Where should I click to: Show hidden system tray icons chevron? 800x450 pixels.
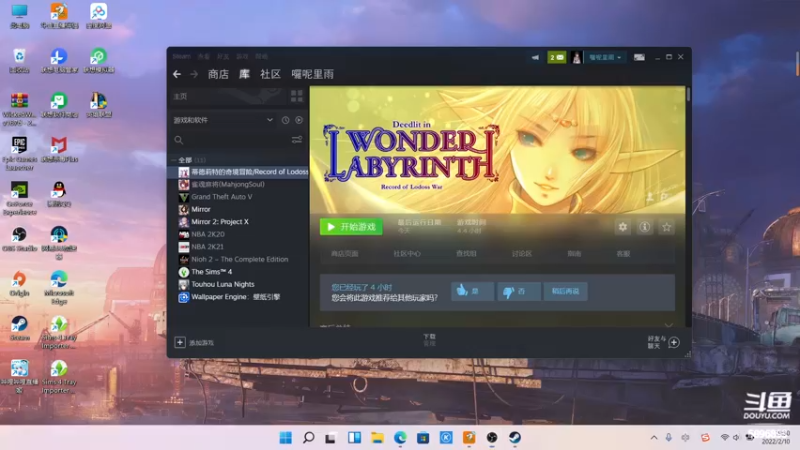click(654, 437)
